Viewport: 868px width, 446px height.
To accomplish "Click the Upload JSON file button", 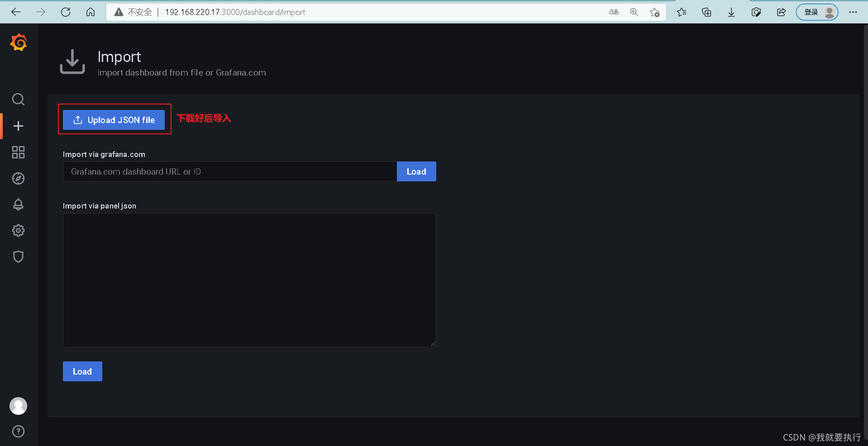I will (114, 120).
